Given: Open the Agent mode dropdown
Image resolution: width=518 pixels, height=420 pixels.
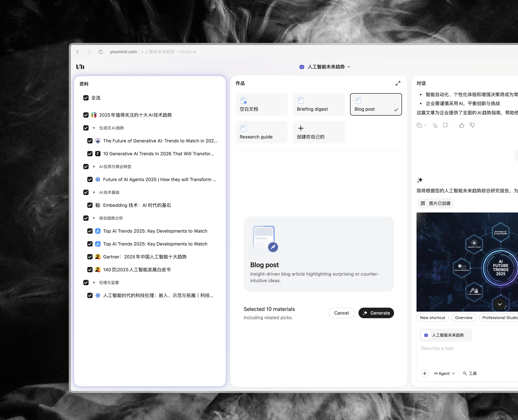Looking at the screenshot, I should tap(444, 373).
